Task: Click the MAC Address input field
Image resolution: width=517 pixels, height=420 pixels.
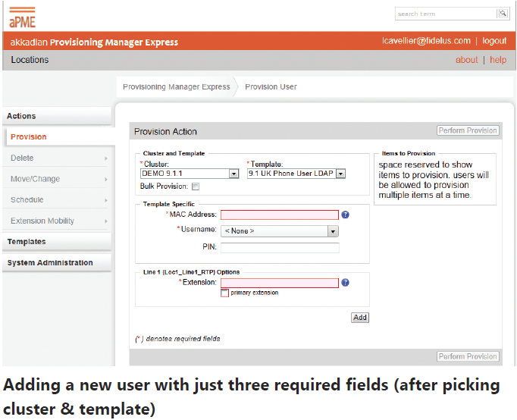Action: [279, 215]
